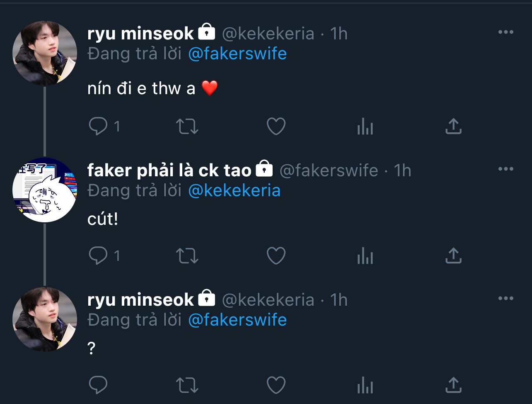Reply to the "?" tweet
This screenshot has height=404, width=532.
coord(98,385)
